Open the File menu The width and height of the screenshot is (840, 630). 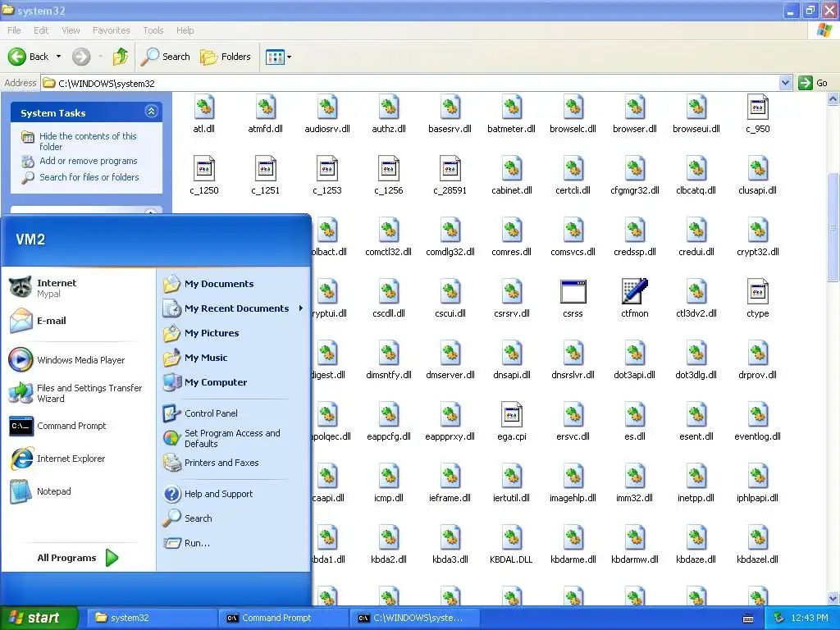15,30
